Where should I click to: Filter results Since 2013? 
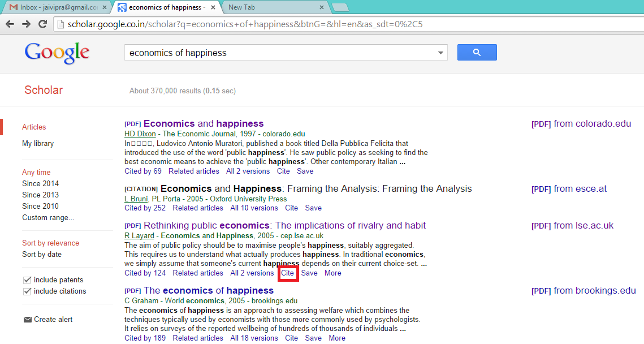tap(40, 195)
